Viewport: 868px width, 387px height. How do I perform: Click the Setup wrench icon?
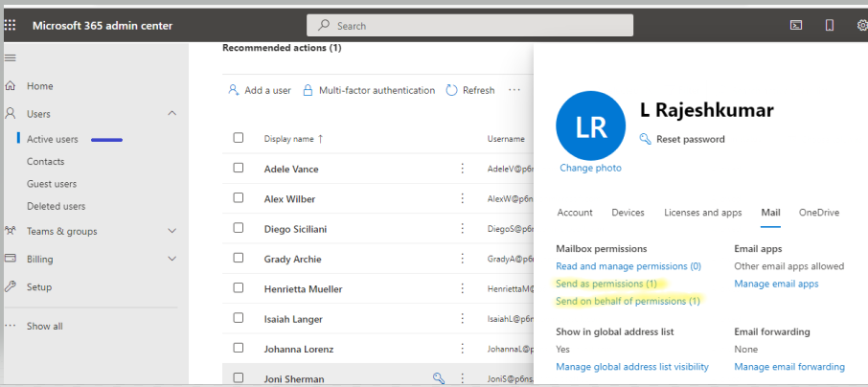10,286
